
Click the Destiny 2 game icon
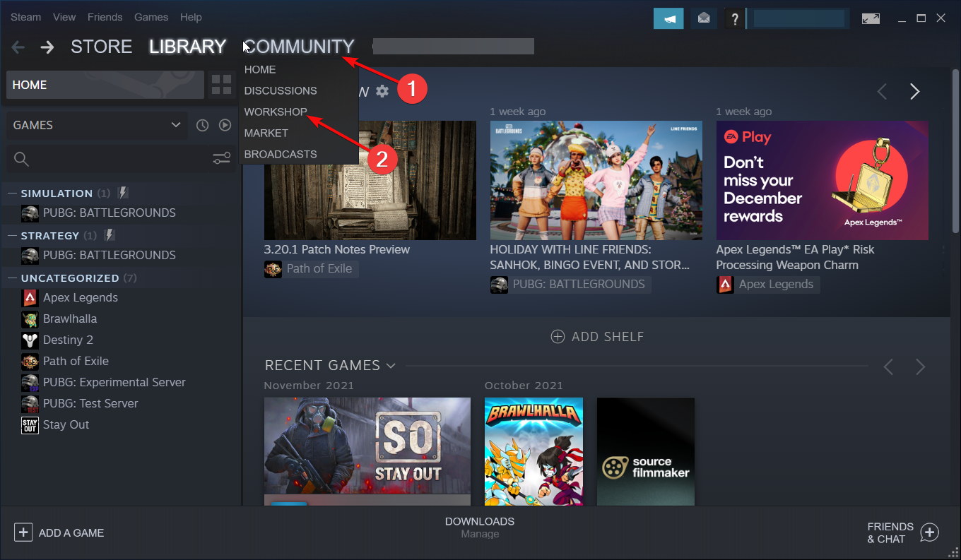click(x=30, y=340)
